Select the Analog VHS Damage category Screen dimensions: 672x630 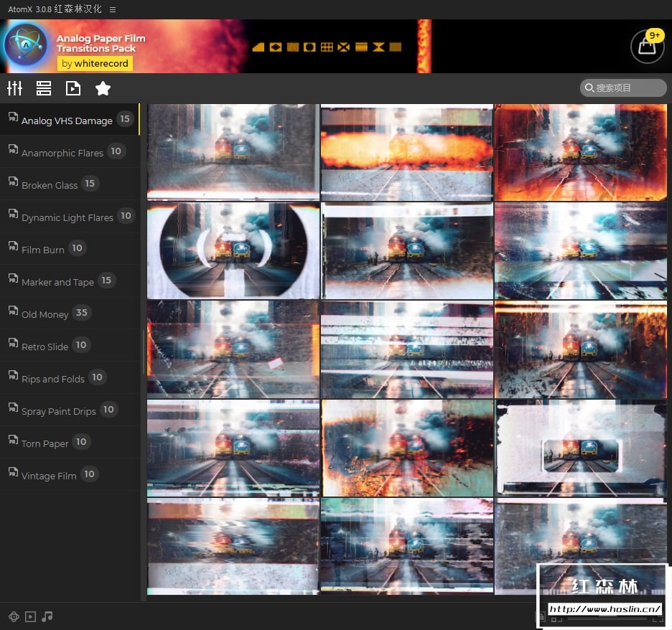(70, 120)
